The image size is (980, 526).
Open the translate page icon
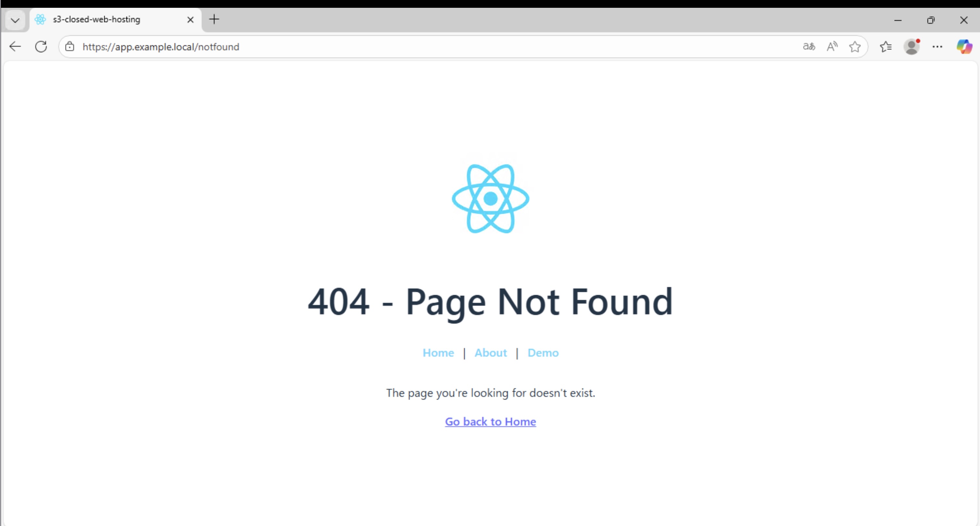[x=809, y=46]
